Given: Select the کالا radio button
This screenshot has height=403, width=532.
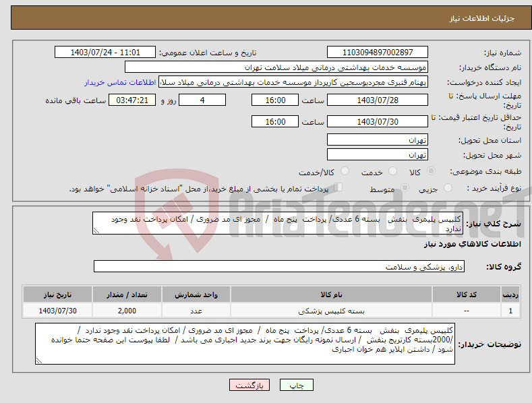Looking at the screenshot, I should coord(431,171).
